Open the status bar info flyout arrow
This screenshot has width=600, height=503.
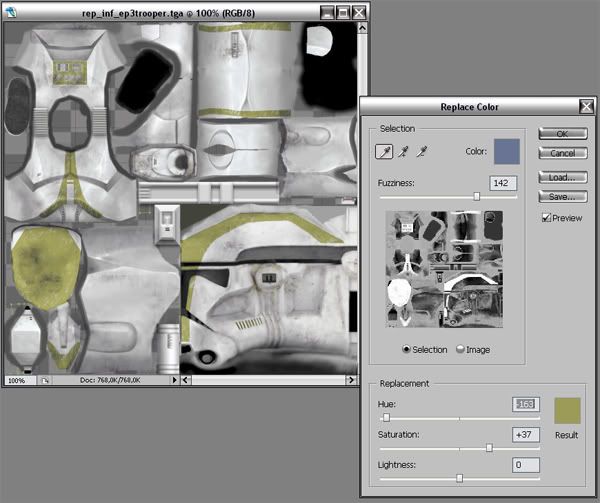pyautogui.click(x=174, y=380)
